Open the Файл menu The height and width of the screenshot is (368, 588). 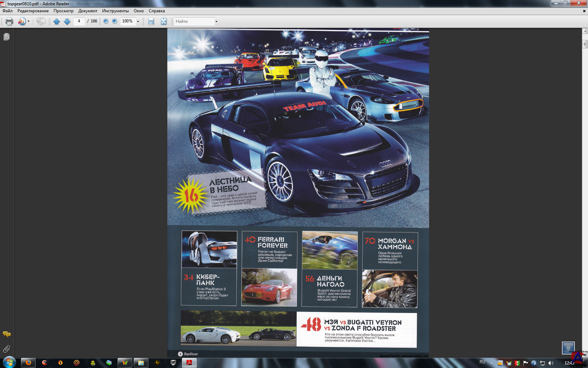pos(7,11)
